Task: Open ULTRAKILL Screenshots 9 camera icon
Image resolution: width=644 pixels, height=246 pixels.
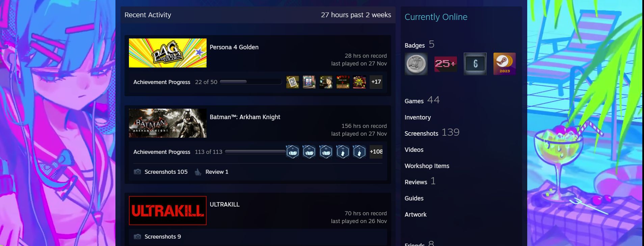Action: pos(137,237)
